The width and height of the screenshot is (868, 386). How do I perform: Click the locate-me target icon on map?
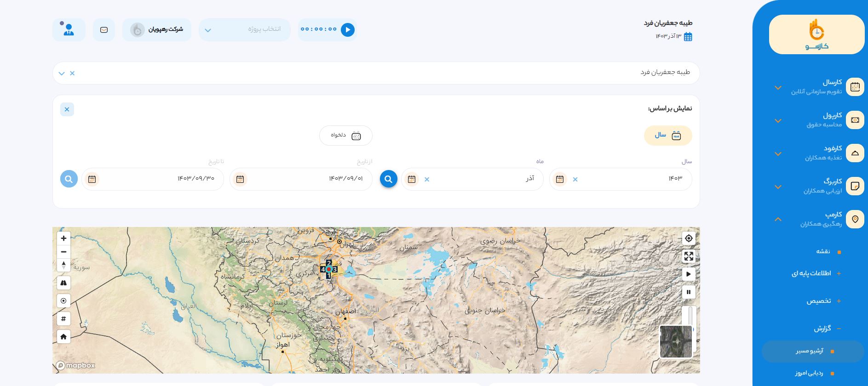(688, 238)
